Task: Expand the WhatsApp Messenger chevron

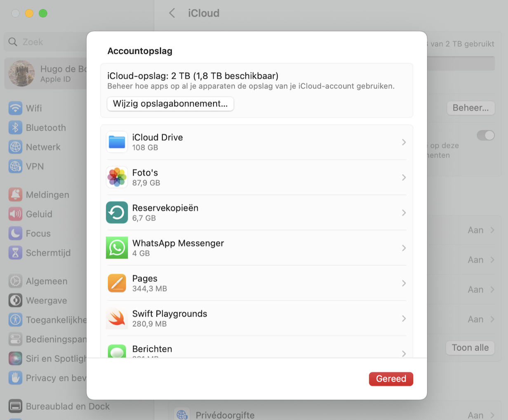Action: click(x=404, y=248)
